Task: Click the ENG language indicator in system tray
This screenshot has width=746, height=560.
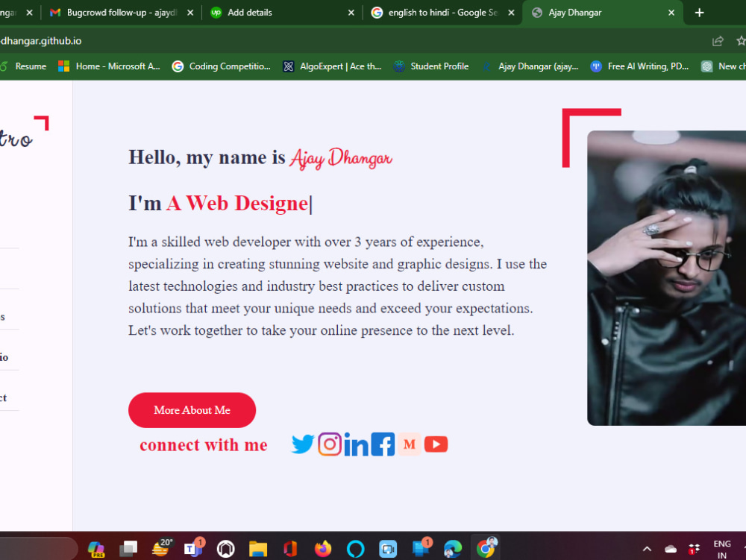Action: 721,550
